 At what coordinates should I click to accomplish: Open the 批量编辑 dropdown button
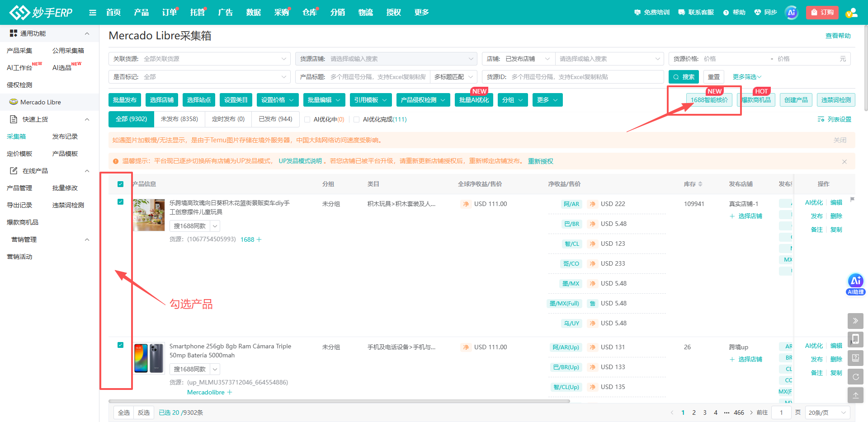click(324, 100)
